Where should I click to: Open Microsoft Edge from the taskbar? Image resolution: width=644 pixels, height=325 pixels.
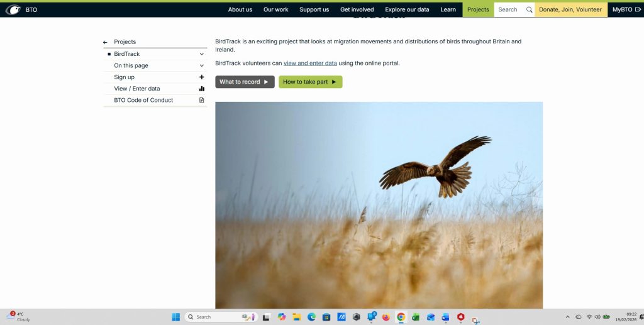[311, 317]
